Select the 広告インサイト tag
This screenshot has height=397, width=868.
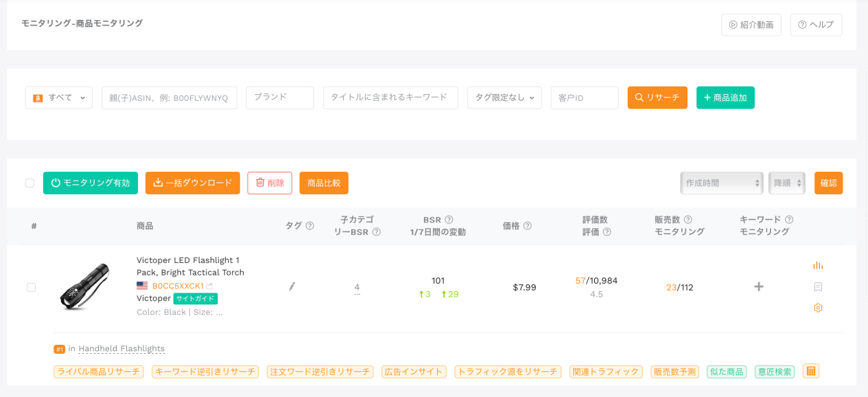pos(414,372)
